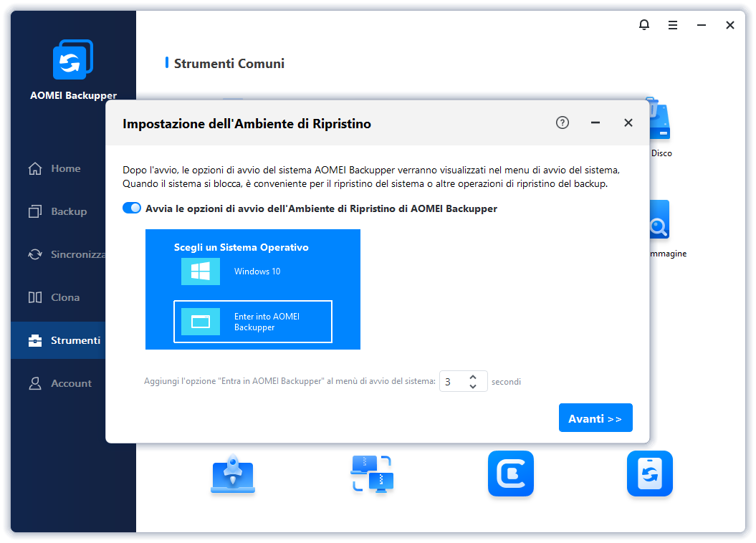756x543 pixels.
Task: Open the hamburger menu icon
Action: [x=673, y=25]
